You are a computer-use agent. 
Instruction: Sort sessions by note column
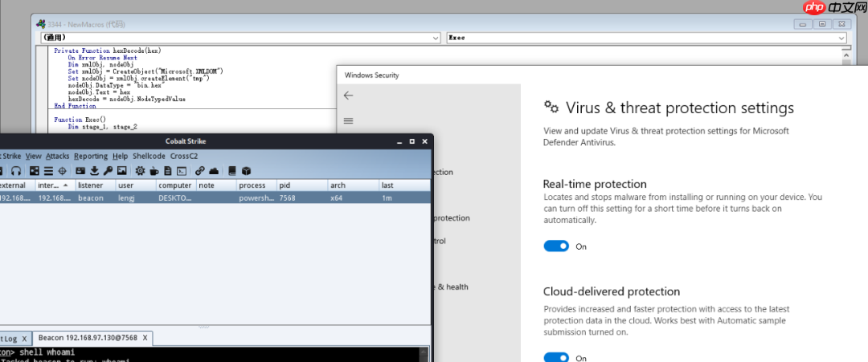coord(216,185)
